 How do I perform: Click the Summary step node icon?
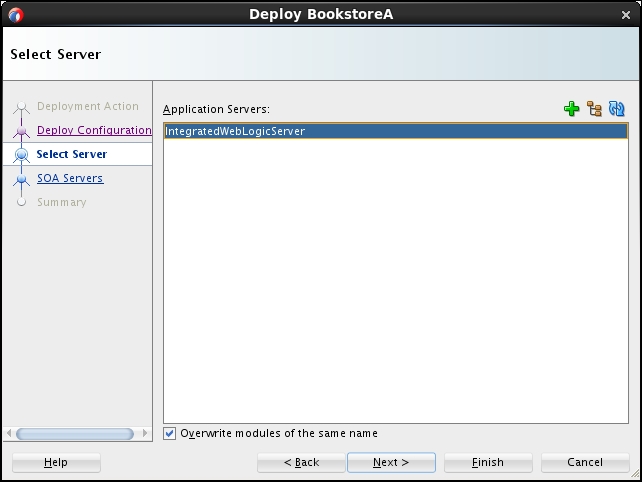click(21, 202)
